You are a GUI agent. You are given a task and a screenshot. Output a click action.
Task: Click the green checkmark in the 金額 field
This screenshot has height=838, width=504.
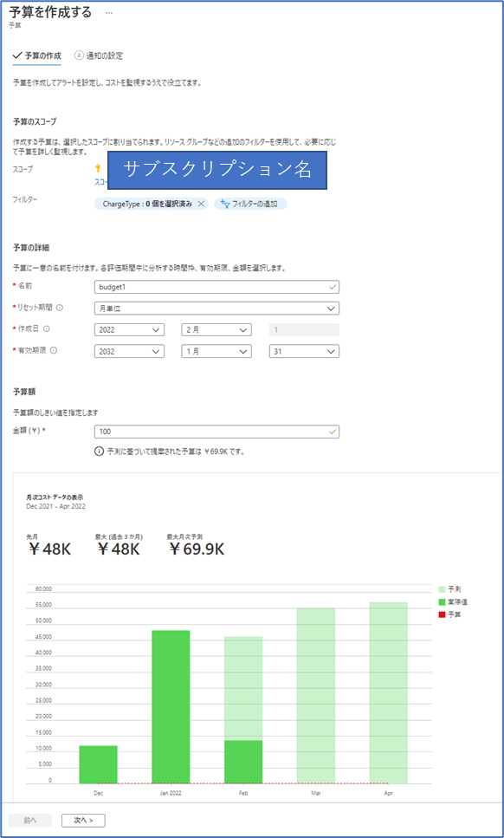[333, 432]
